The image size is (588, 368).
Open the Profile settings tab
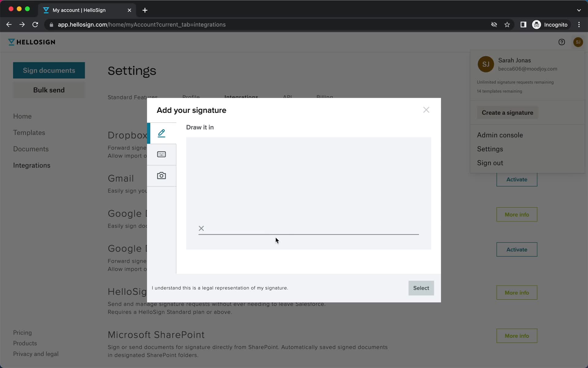[191, 97]
